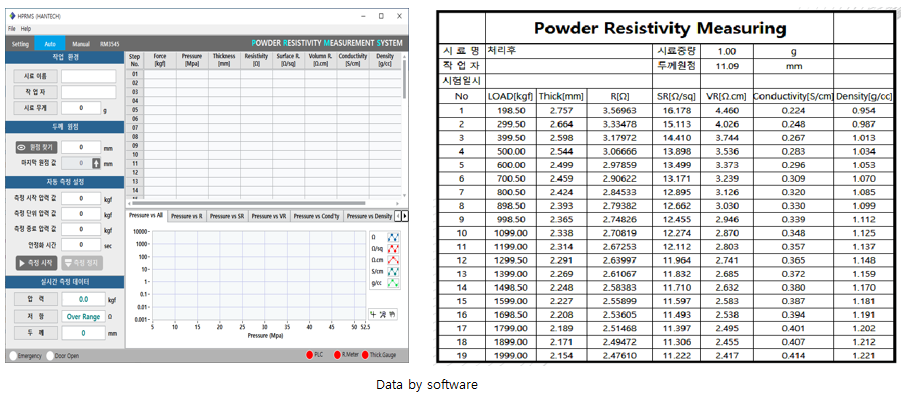Click the Force [kgf] column header

(x=160, y=60)
